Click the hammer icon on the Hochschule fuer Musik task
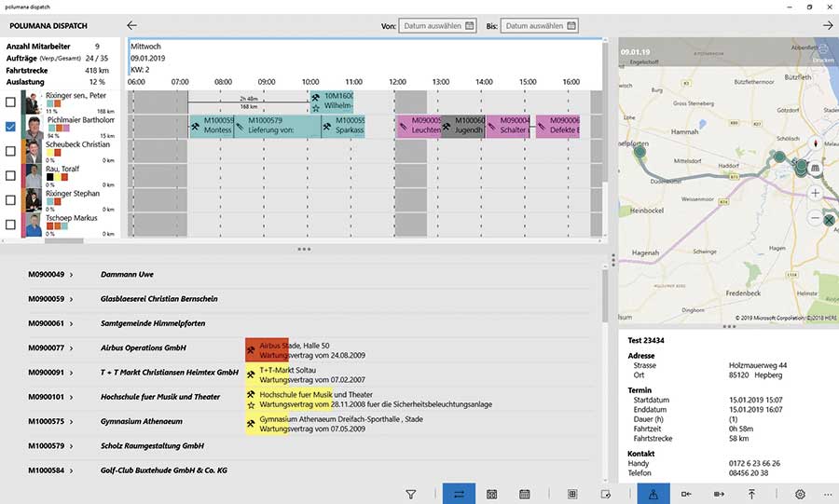Image resolution: width=839 pixels, height=504 pixels. click(251, 394)
